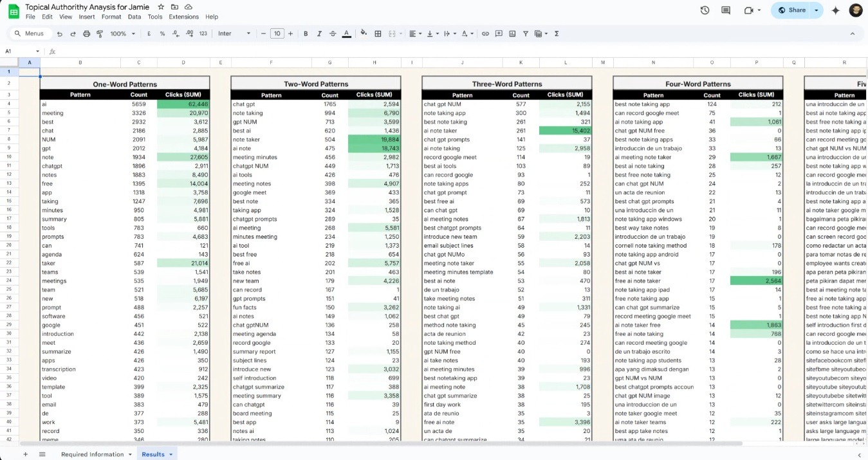The width and height of the screenshot is (868, 460).
Task: Click the move to folder icon
Action: click(174, 7)
